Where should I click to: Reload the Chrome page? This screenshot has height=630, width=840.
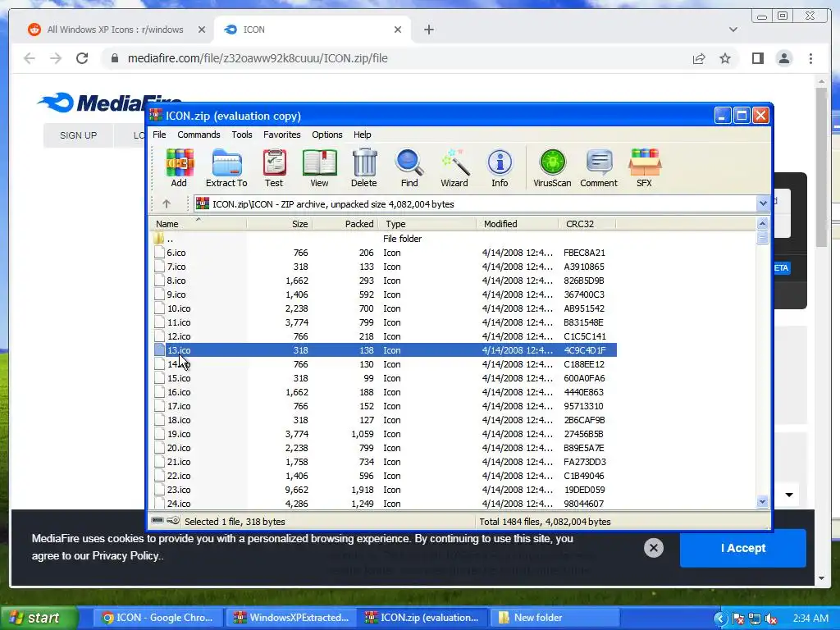(x=82, y=58)
